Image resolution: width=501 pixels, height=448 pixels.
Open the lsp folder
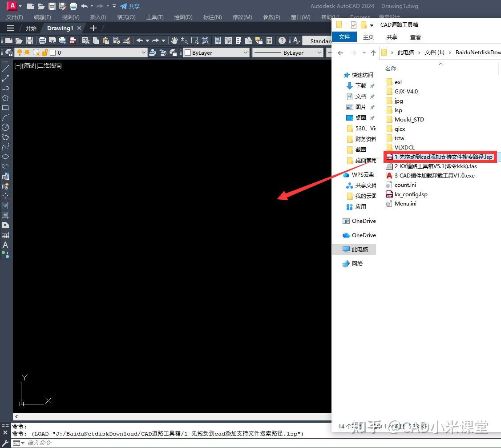398,110
